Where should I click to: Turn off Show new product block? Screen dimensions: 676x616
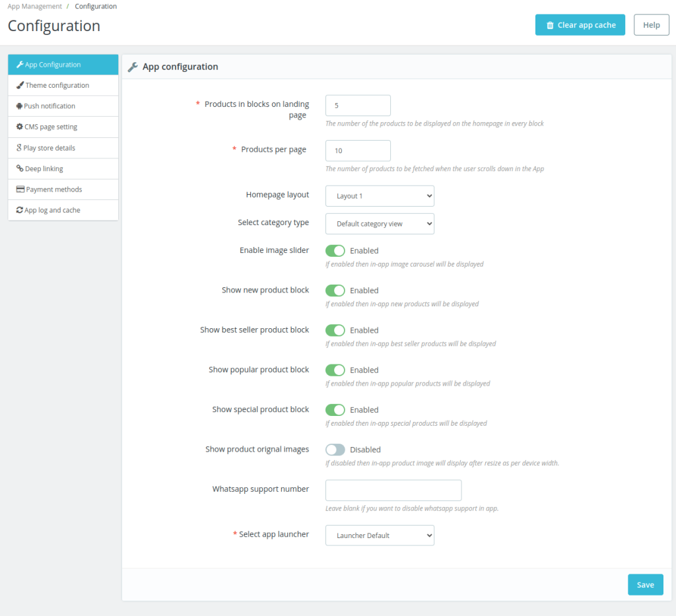pyautogui.click(x=335, y=291)
